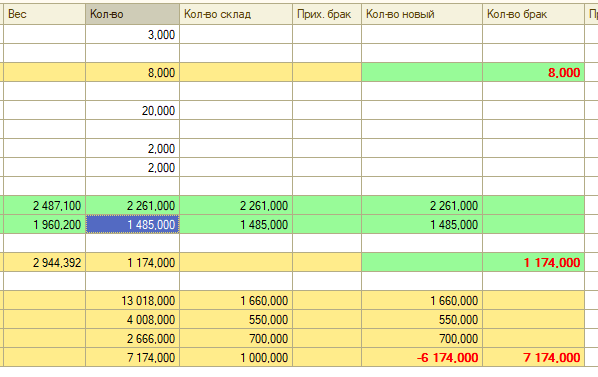Select the weight cell 2 944,392
The height and width of the screenshot is (377, 598).
click(44, 263)
